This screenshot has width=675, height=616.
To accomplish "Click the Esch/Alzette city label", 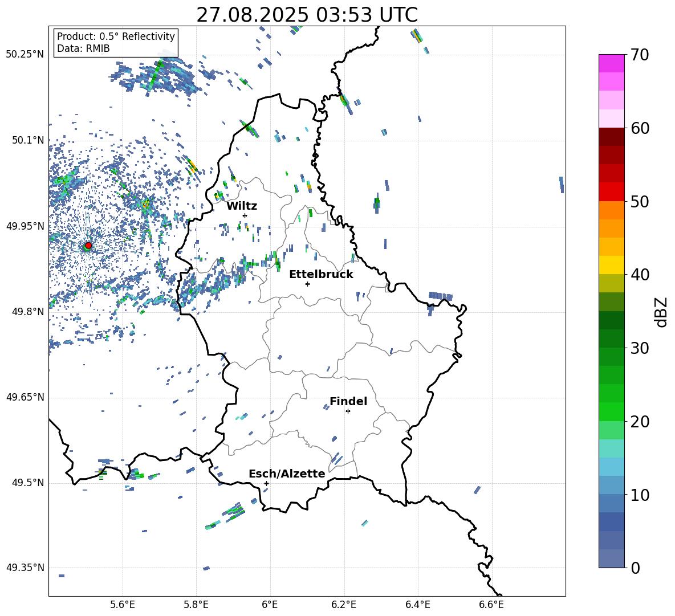I will (287, 474).
